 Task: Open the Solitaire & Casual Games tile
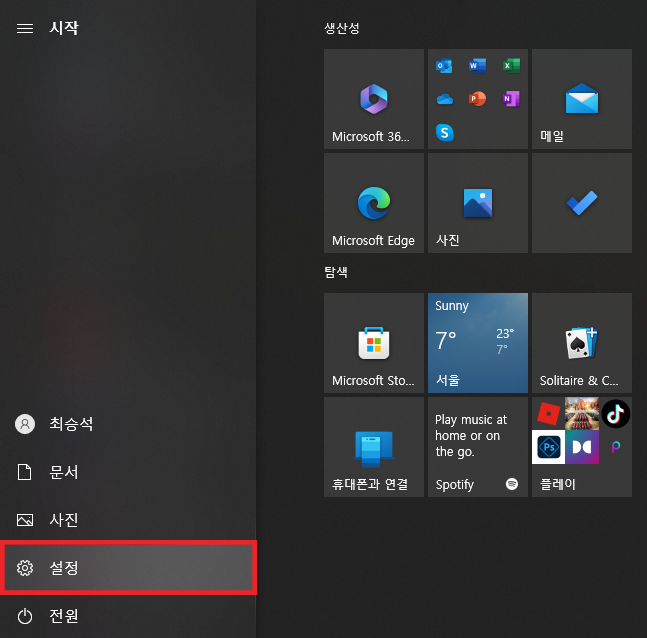pyautogui.click(x=581, y=343)
